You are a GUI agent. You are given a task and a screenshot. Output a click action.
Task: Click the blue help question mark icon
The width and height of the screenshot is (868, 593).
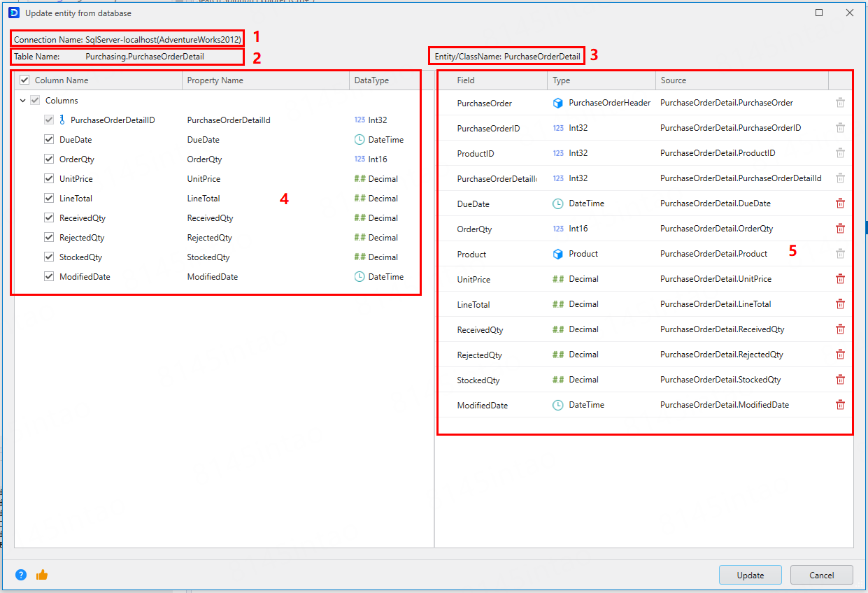[x=21, y=575]
